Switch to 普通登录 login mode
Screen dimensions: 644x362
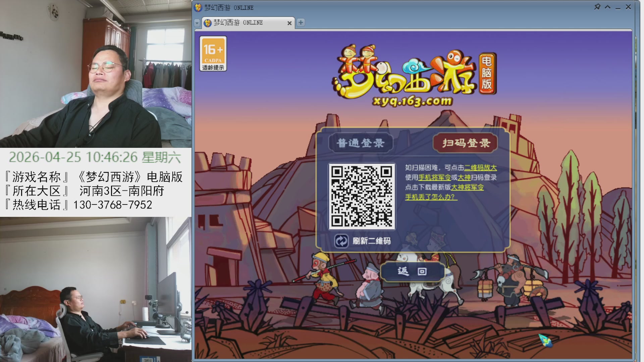[361, 142]
